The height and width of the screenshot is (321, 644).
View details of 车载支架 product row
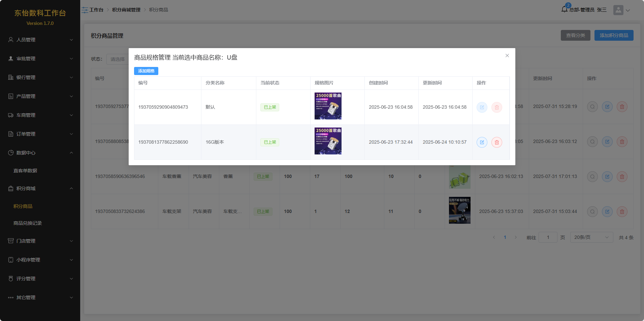tap(592, 212)
